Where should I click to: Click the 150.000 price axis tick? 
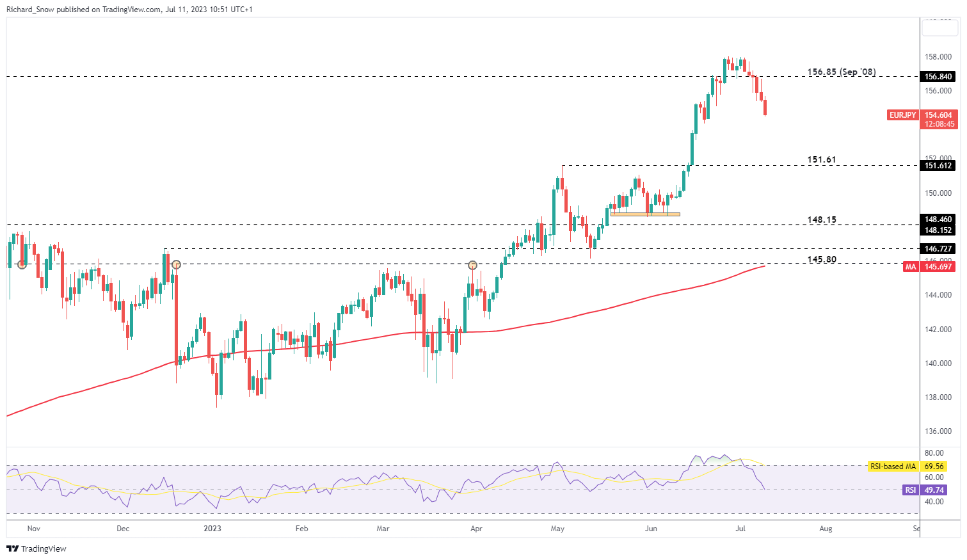pos(938,193)
